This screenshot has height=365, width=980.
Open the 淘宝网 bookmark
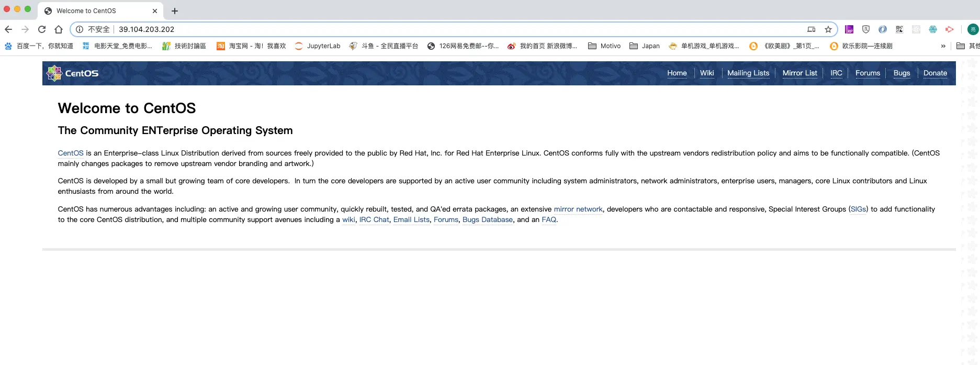[252, 46]
